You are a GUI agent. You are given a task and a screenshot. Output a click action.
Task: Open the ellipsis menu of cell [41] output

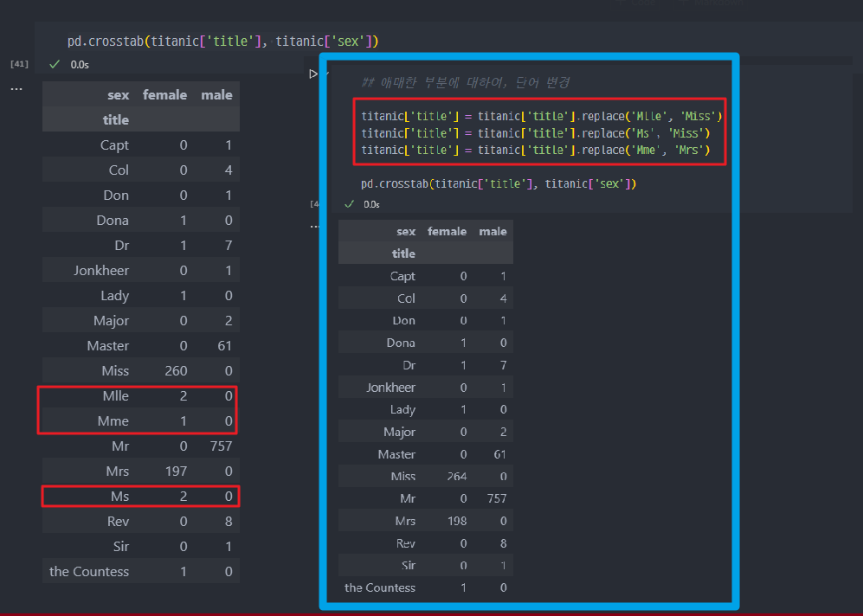[16, 89]
